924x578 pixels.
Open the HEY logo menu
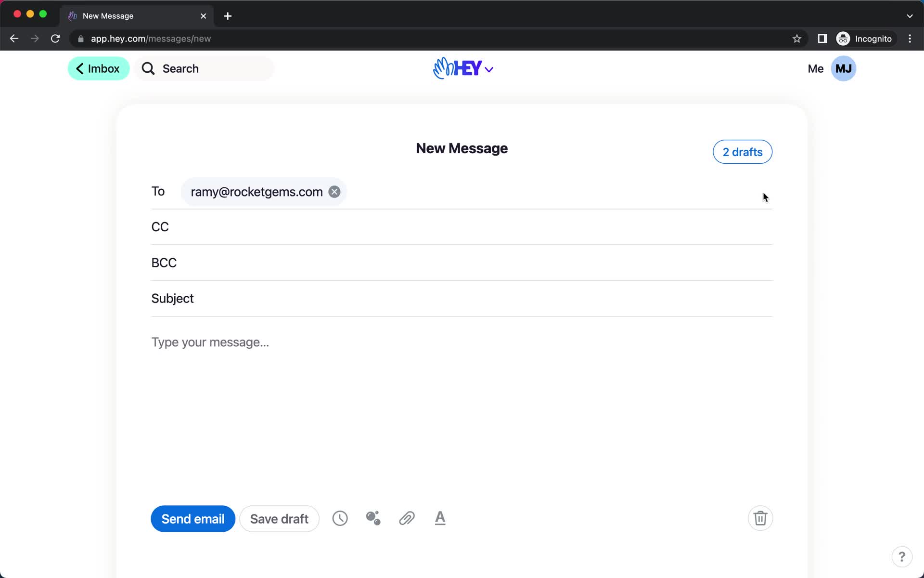click(x=463, y=68)
